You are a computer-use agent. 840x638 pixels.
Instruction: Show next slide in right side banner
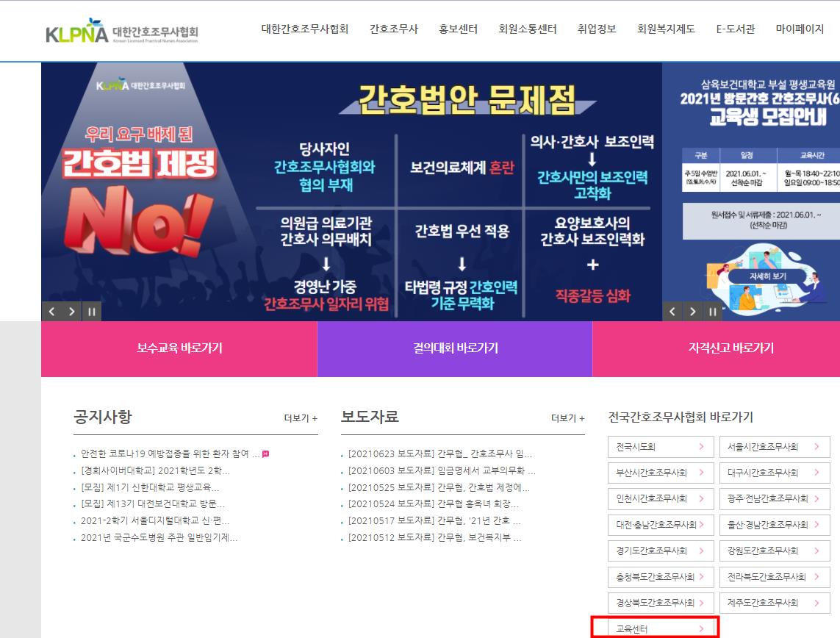click(x=692, y=312)
